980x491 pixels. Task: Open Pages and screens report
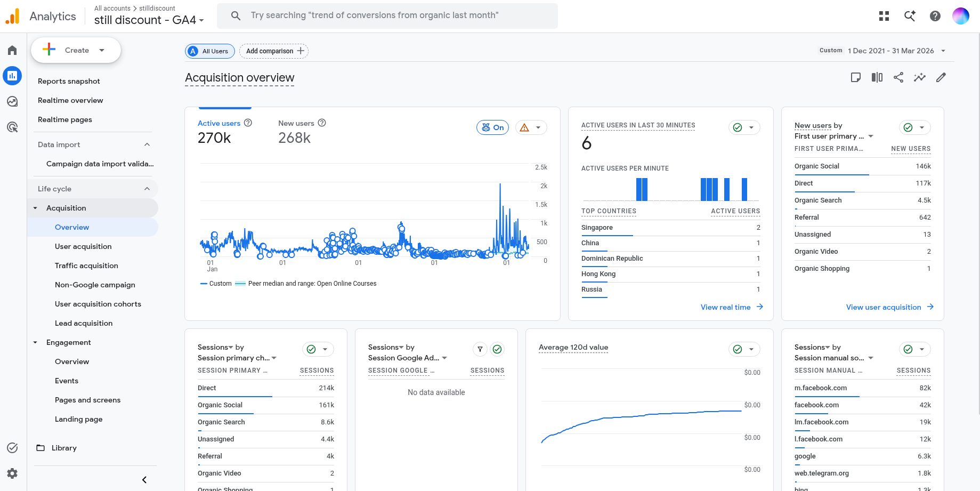(x=87, y=400)
